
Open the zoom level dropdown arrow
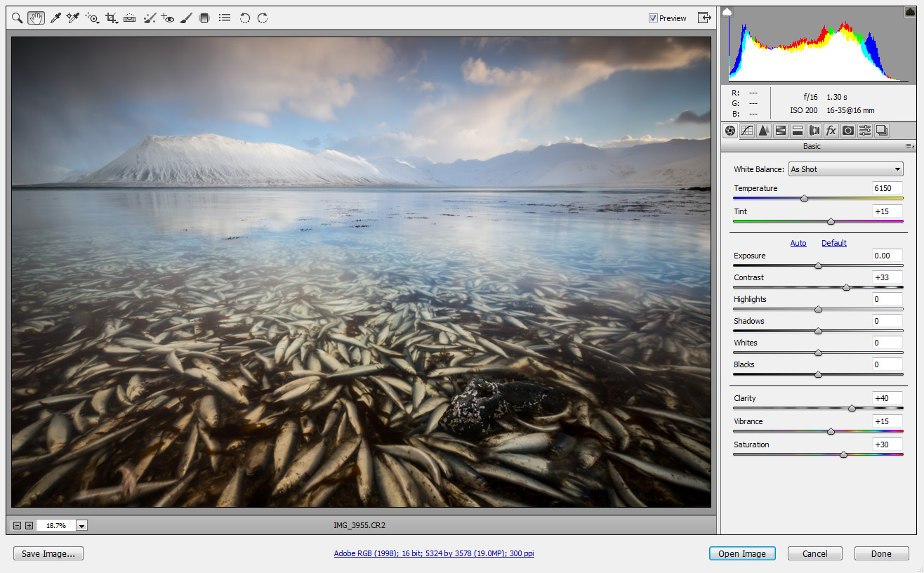(81, 525)
